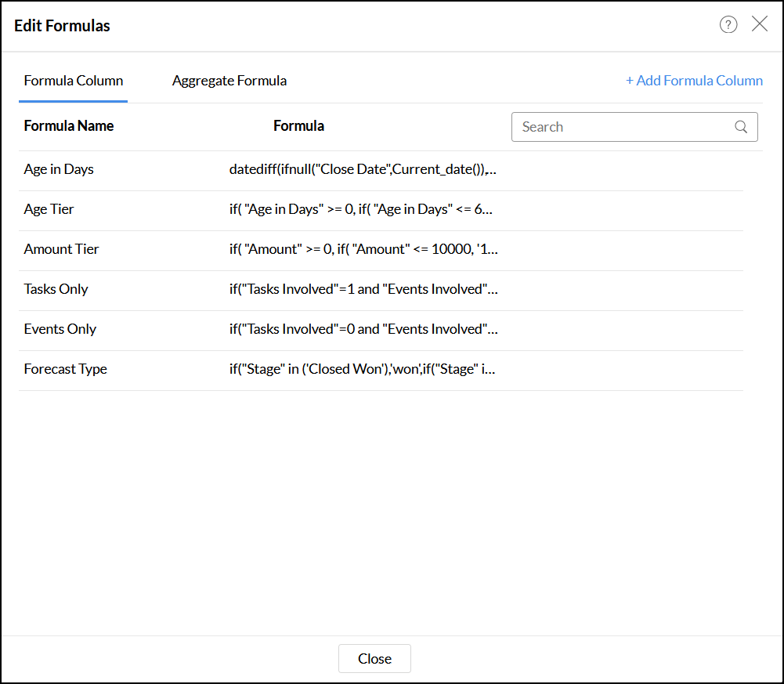Viewport: 784px width, 684px height.
Task: Click the Edit Formulas dialog title
Action: pyautogui.click(x=63, y=26)
